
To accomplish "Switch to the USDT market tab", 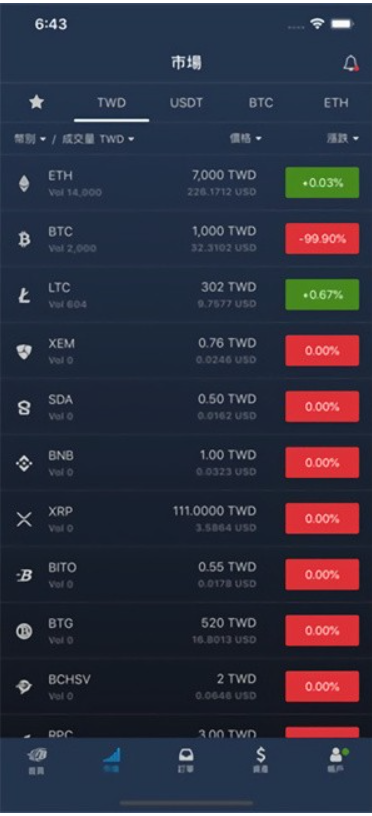I will pyautogui.click(x=186, y=103).
